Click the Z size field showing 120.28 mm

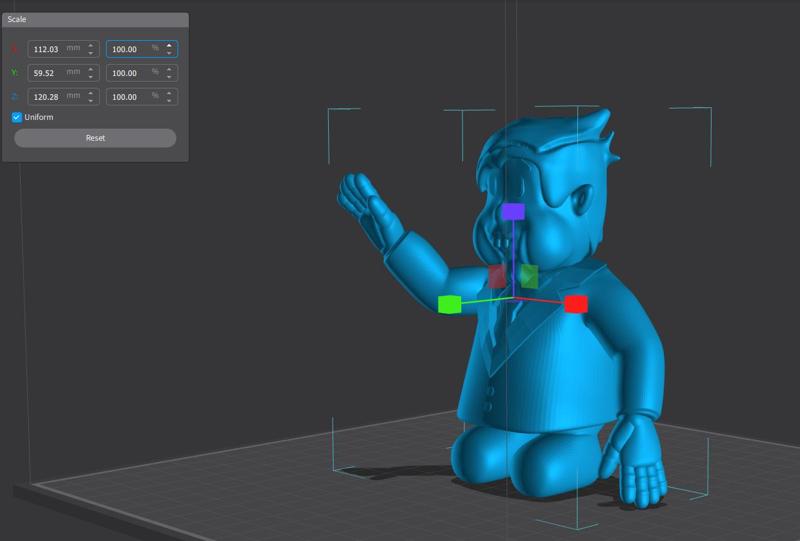(x=63, y=96)
